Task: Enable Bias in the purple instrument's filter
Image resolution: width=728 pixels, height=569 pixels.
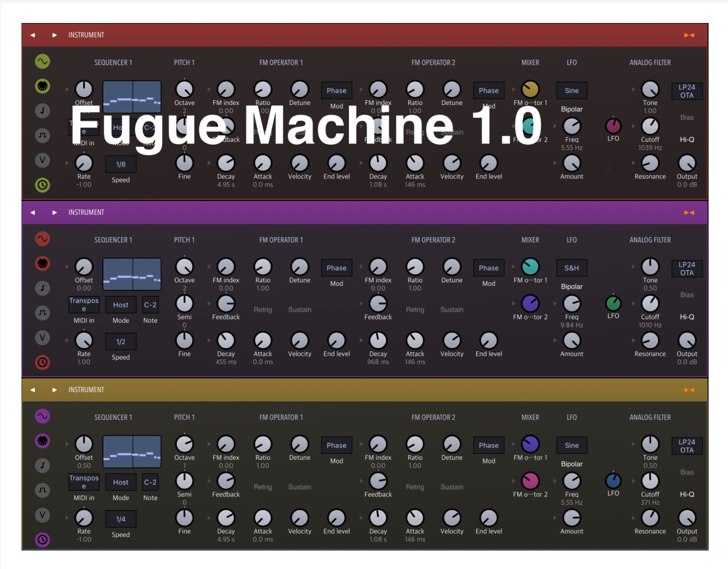Action: [x=687, y=295]
